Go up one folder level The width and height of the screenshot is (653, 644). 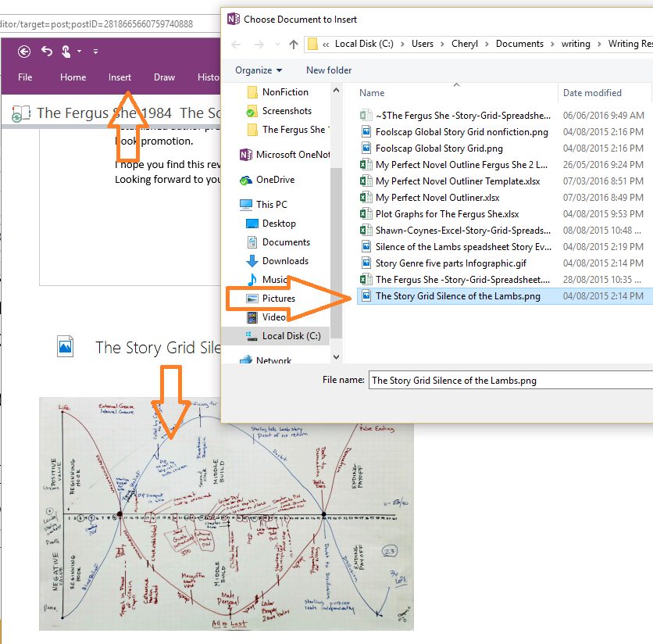pyautogui.click(x=294, y=45)
